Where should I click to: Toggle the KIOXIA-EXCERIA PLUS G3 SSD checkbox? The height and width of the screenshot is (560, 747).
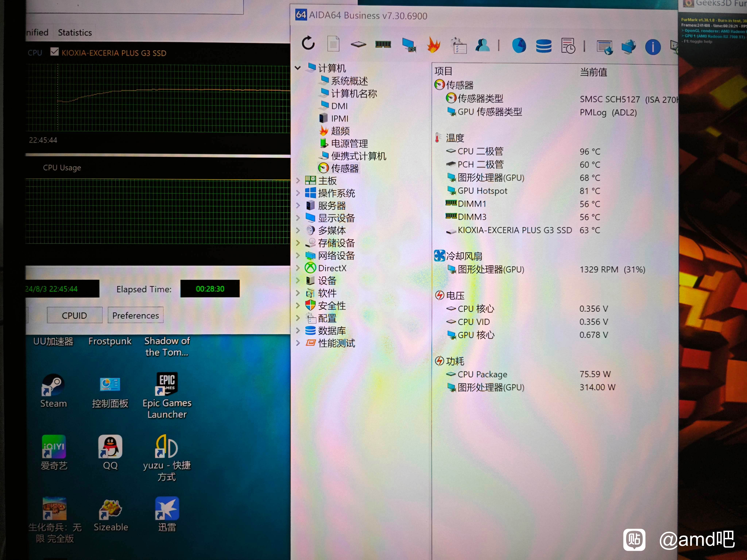pyautogui.click(x=54, y=52)
